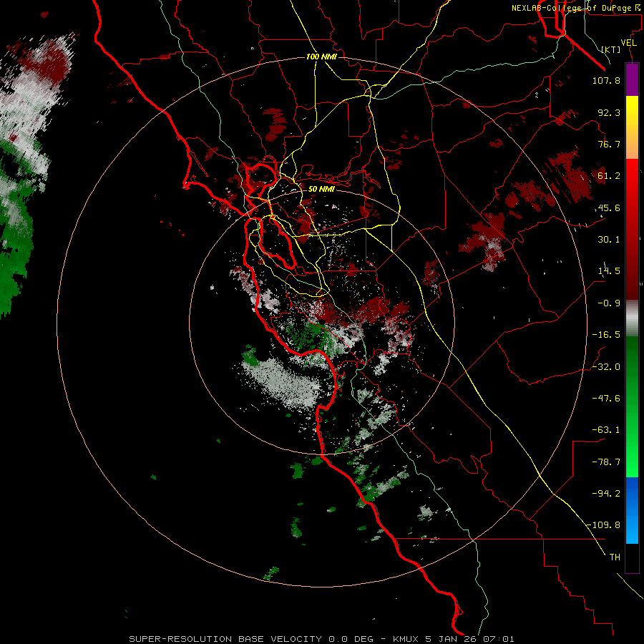The height and width of the screenshot is (644, 644).
Task: Click the purple segment of the velocity color bar
Action: (x=632, y=79)
